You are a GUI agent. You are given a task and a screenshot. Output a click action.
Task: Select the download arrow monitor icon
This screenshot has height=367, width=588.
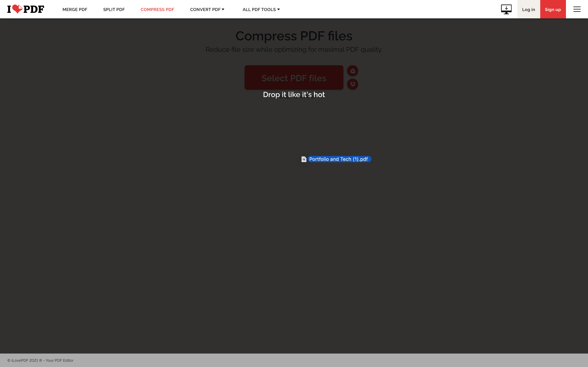coord(506,9)
